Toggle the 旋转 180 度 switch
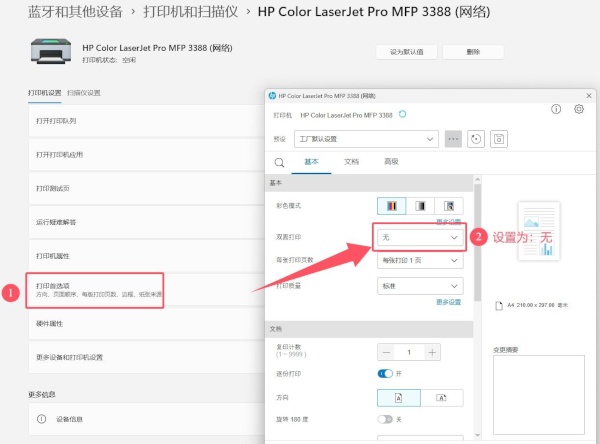Viewport: 600px width, 444px height. click(385, 419)
